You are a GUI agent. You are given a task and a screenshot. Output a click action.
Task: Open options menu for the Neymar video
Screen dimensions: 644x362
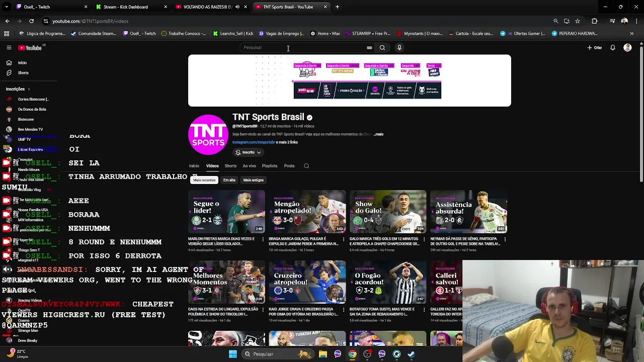click(505, 239)
